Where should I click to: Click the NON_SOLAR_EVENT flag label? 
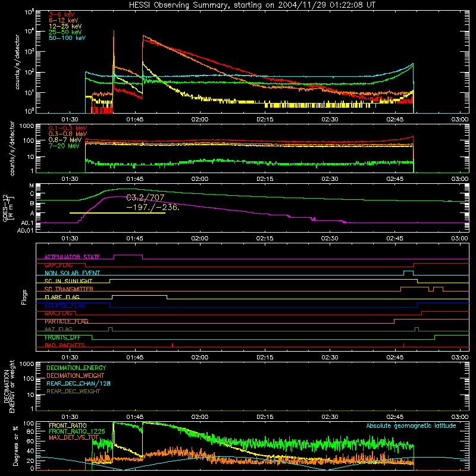coord(72,273)
